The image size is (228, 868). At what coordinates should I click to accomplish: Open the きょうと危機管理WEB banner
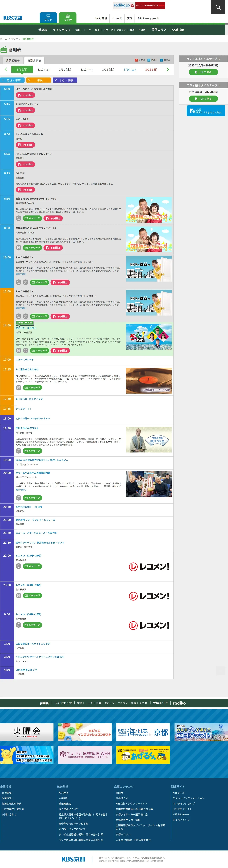85,754
